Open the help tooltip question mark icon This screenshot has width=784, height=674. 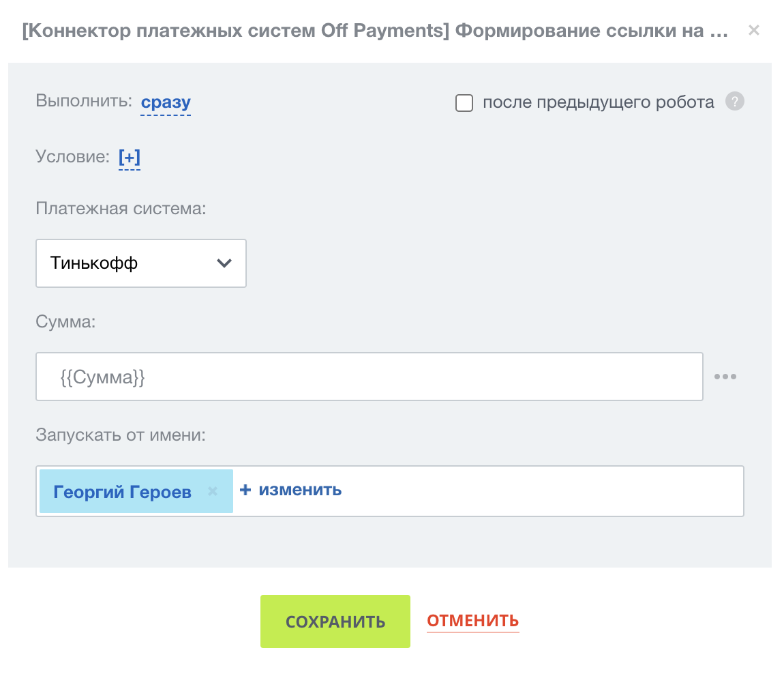pyautogui.click(x=735, y=102)
